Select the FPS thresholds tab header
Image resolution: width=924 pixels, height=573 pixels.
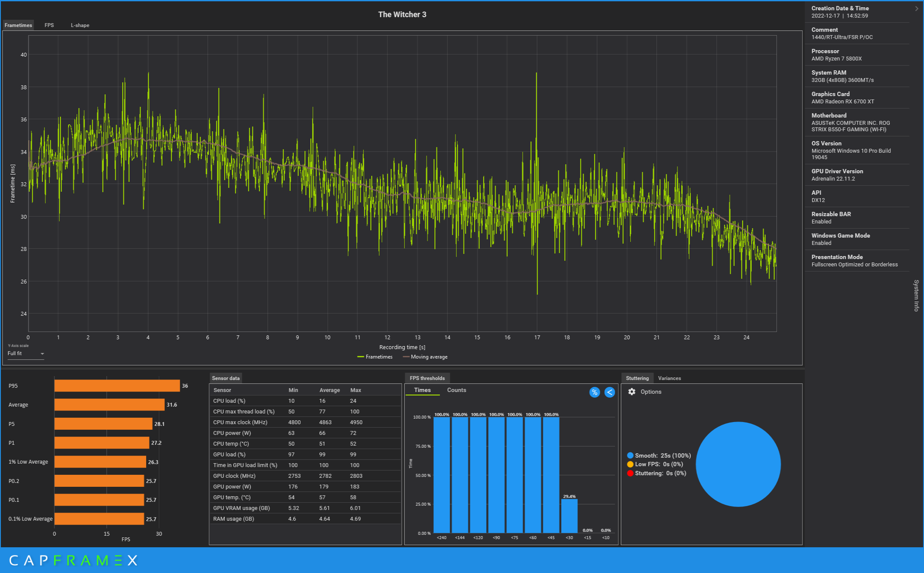pos(427,378)
